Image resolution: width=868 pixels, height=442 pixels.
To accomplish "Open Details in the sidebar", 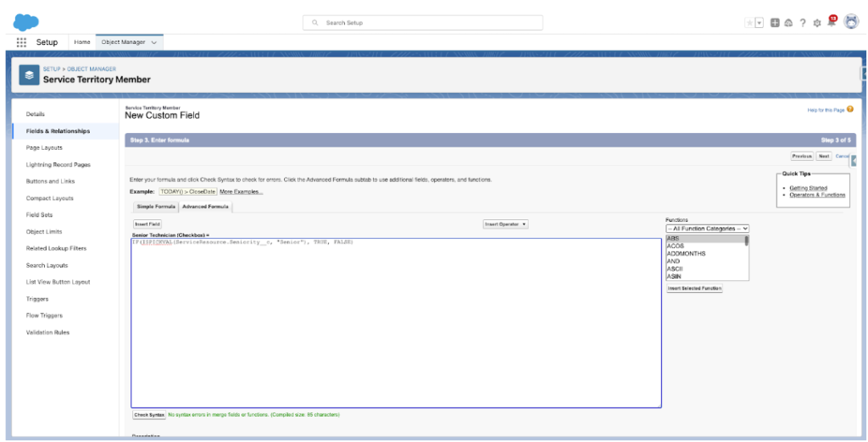I will pyautogui.click(x=36, y=114).
